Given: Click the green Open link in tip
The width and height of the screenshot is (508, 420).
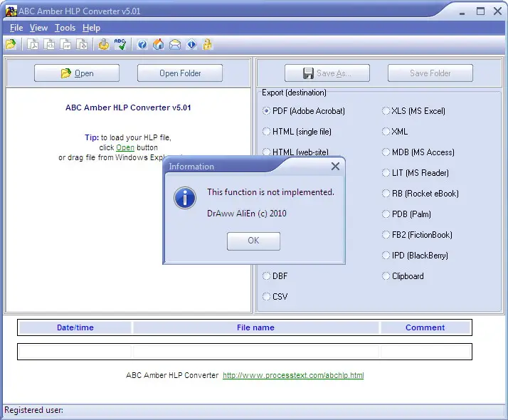Looking at the screenshot, I should 125,147.
